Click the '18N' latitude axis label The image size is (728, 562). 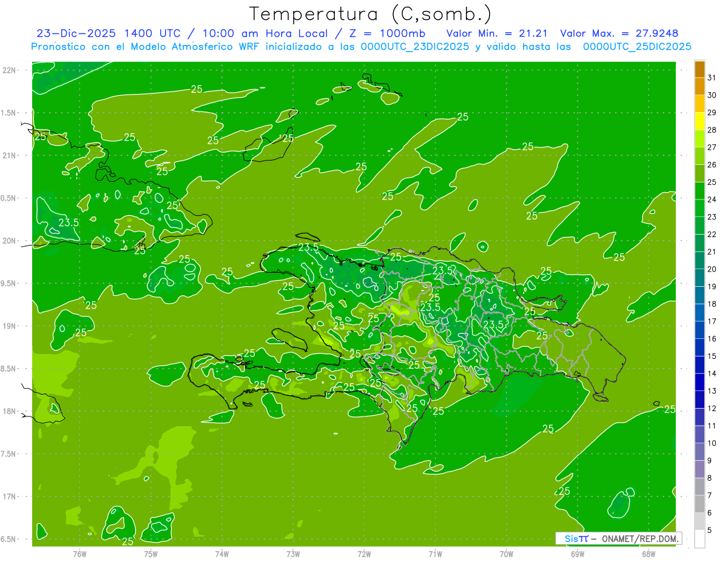[x=10, y=411]
